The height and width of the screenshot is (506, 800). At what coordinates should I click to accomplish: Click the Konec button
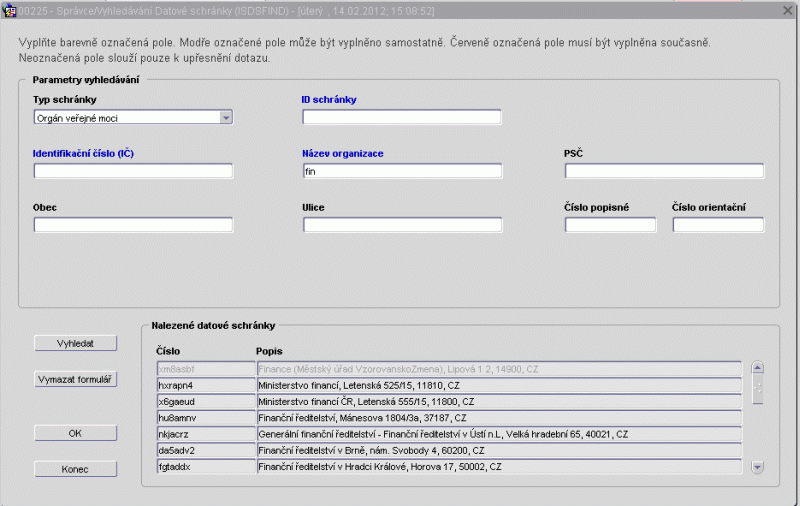[x=76, y=469]
